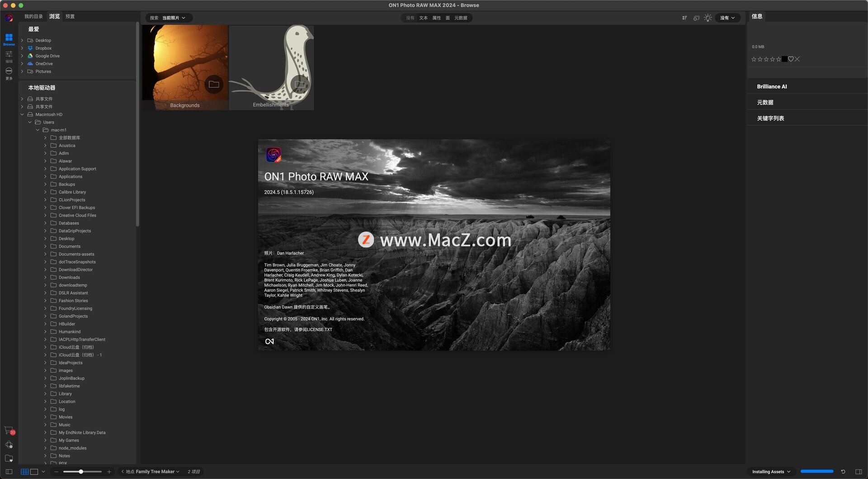Click the reset/undo circular arrow icon
The image size is (868, 479).
point(843,471)
